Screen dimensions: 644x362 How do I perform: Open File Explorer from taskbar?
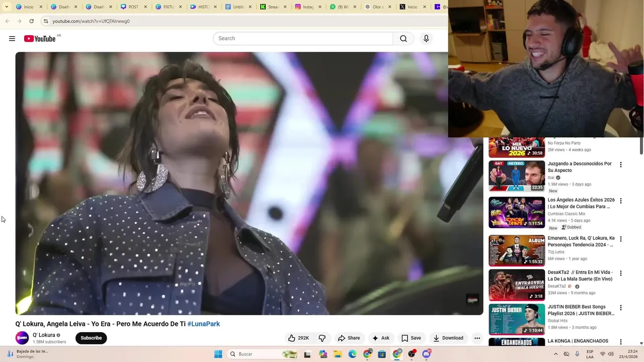tap(338, 354)
